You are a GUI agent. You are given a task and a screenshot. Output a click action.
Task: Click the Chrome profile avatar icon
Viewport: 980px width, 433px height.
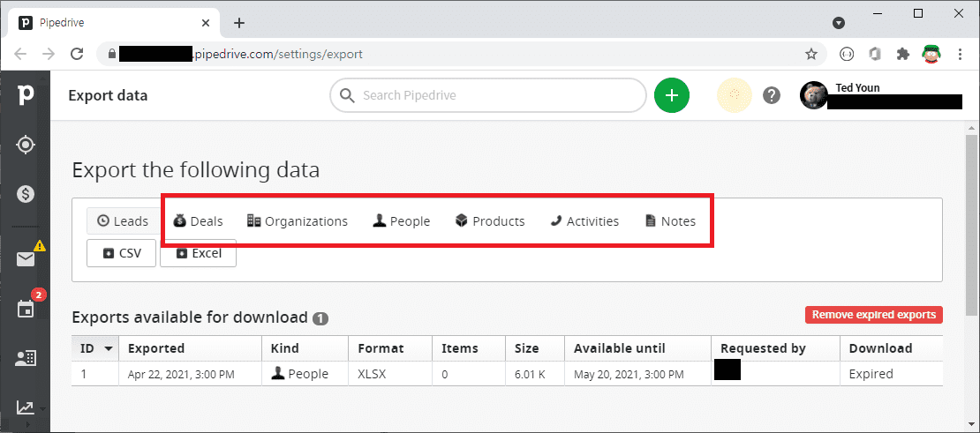point(931,55)
